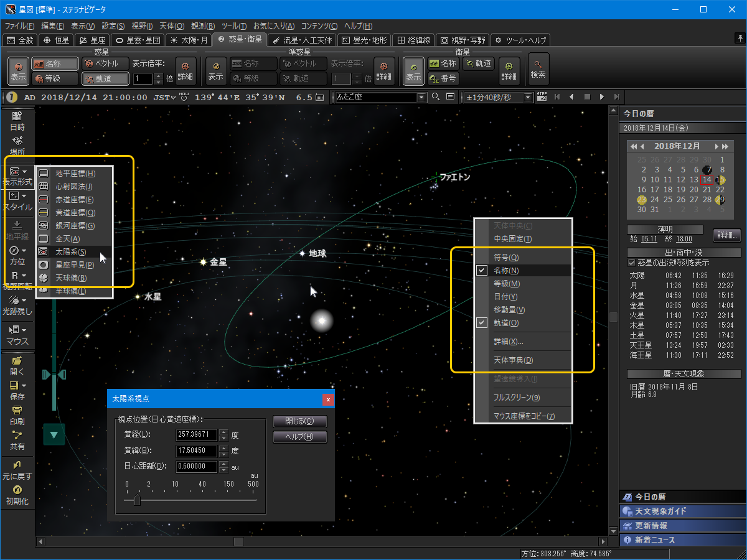Click 初期化 reset icon
747x560 pixels.
[17, 490]
